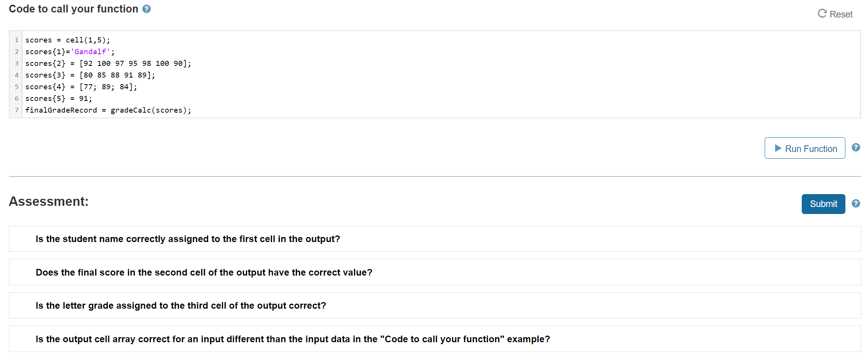Click code line scores{3} array
The height and width of the screenshot is (359, 868).
coord(90,75)
